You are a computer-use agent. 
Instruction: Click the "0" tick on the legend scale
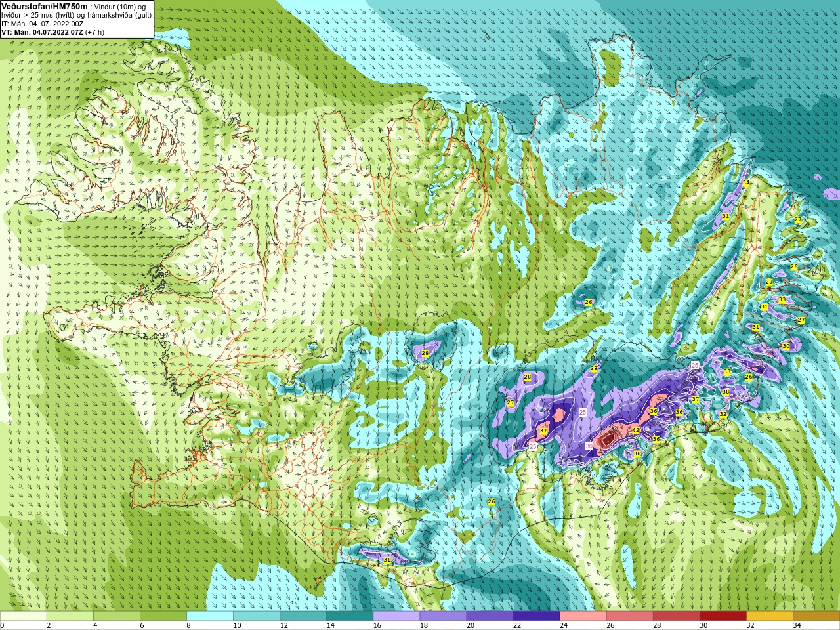2,625
